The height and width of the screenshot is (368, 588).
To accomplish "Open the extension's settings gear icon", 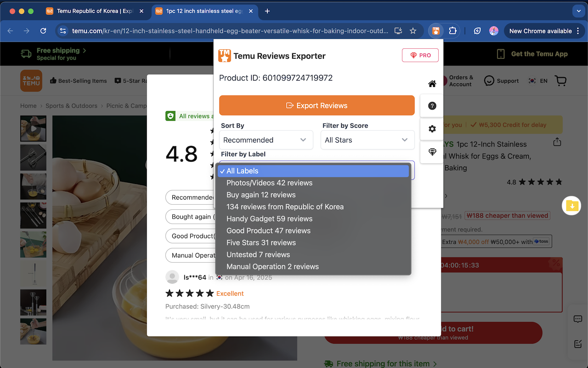I will coord(432,129).
